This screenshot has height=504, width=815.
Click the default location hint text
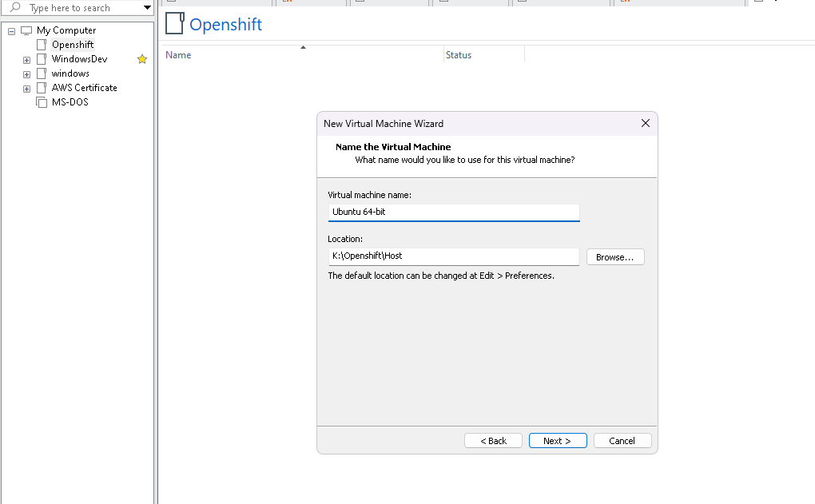point(441,276)
